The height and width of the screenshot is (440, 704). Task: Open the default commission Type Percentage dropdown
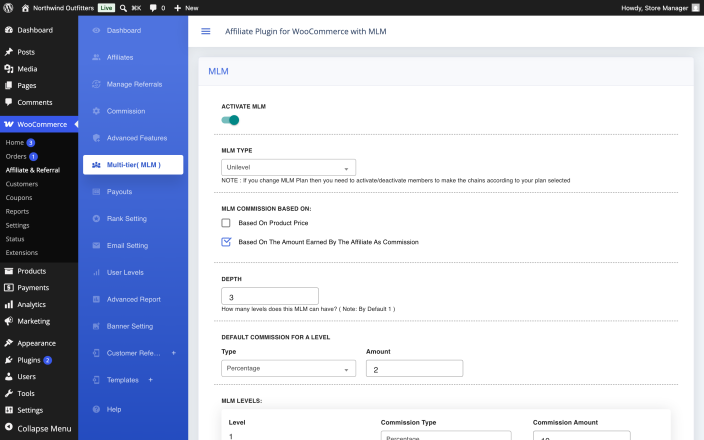288,368
